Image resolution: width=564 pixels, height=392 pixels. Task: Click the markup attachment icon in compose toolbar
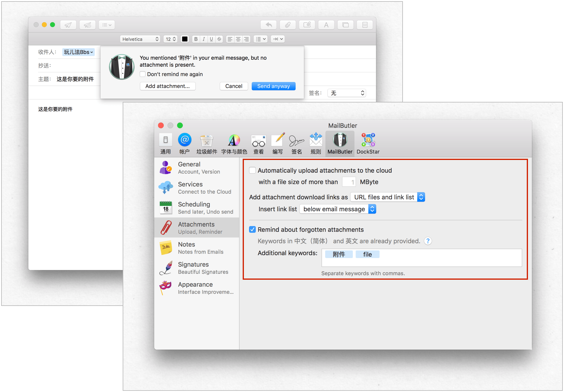point(307,25)
